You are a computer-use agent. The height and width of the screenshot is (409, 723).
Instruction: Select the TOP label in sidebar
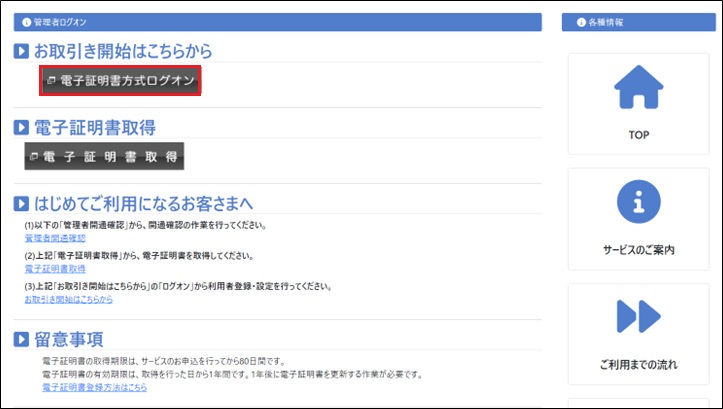tap(639, 133)
